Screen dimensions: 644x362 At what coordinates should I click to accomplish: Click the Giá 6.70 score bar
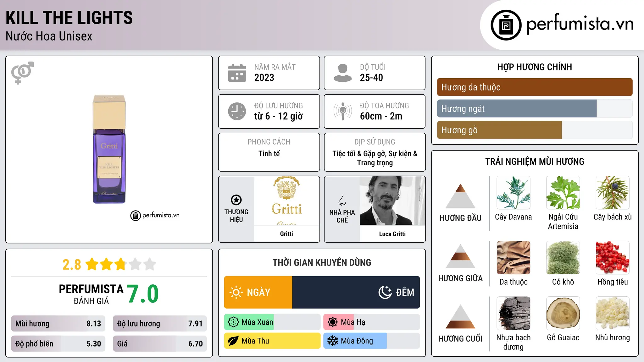[160, 344]
